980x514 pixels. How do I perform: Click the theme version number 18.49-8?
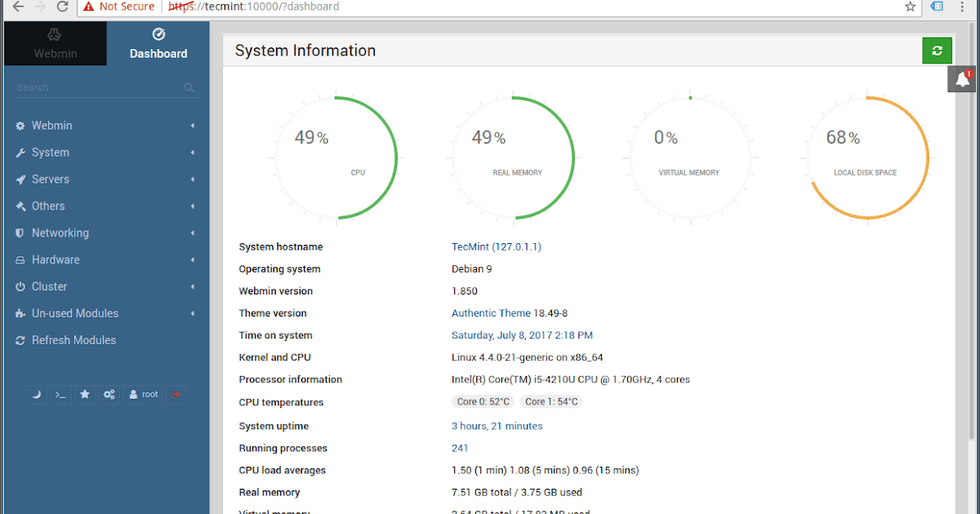coord(550,313)
